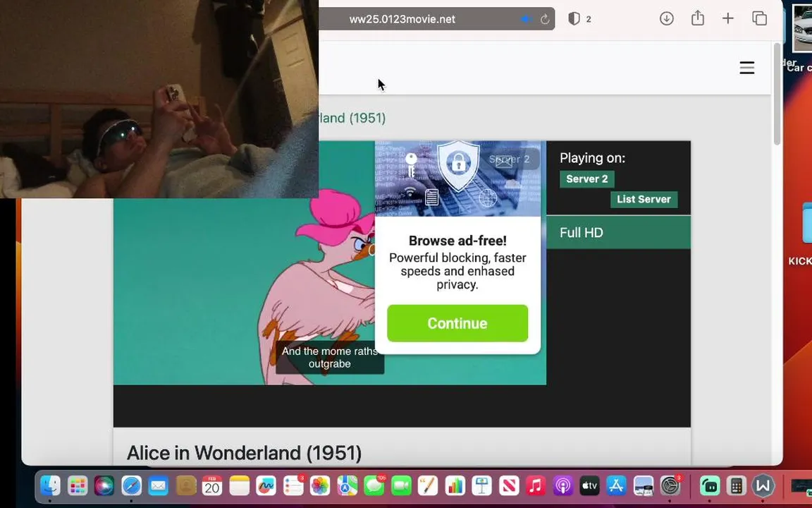The height and width of the screenshot is (508, 812).
Task: Open Preview from the dock
Action: tap(643, 486)
